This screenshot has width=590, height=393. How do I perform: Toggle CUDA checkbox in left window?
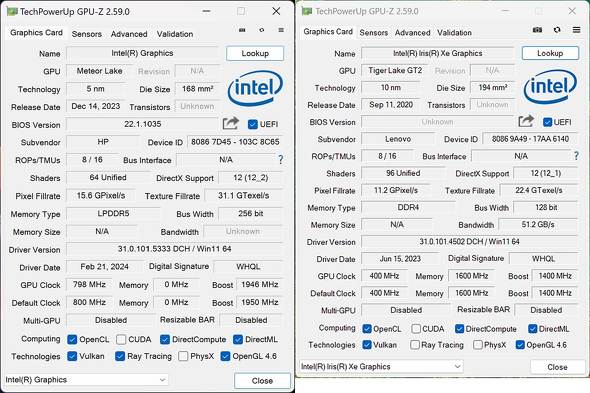pos(121,340)
